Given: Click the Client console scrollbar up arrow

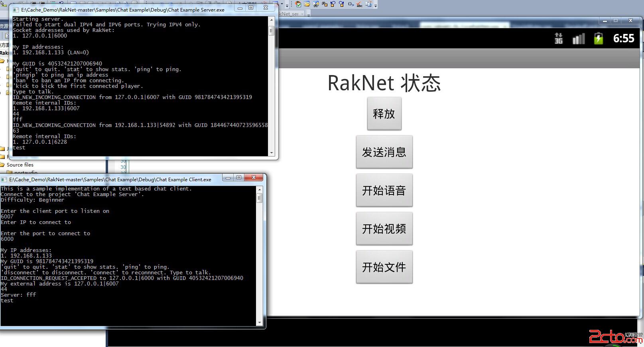Looking at the screenshot, I should [x=260, y=189].
